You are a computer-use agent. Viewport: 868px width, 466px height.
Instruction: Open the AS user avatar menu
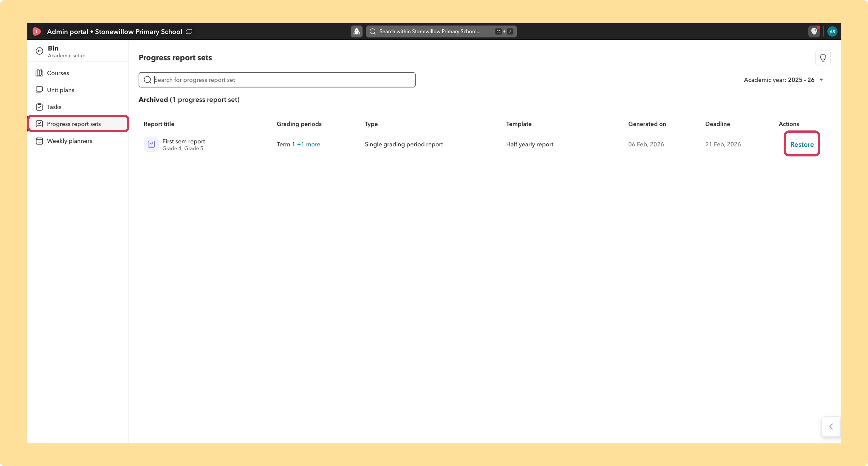pyautogui.click(x=832, y=31)
